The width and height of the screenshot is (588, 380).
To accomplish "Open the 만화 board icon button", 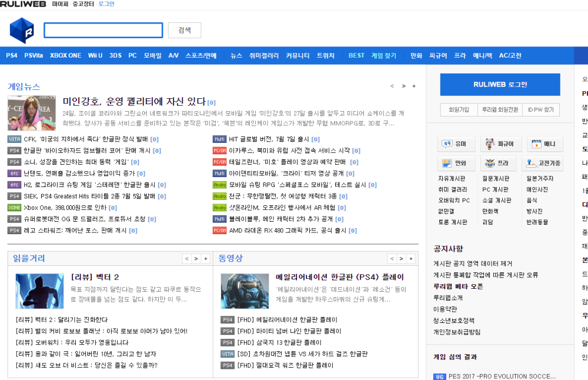I will [x=456, y=164].
